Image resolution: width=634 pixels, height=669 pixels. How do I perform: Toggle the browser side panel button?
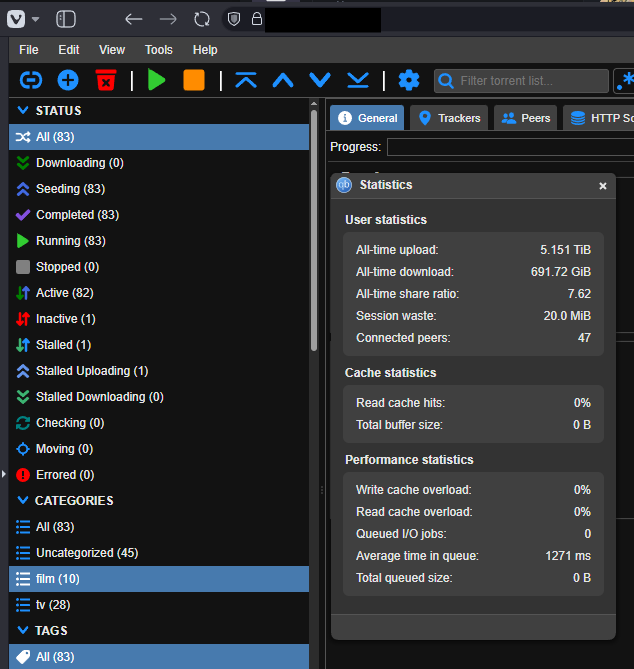[66, 19]
